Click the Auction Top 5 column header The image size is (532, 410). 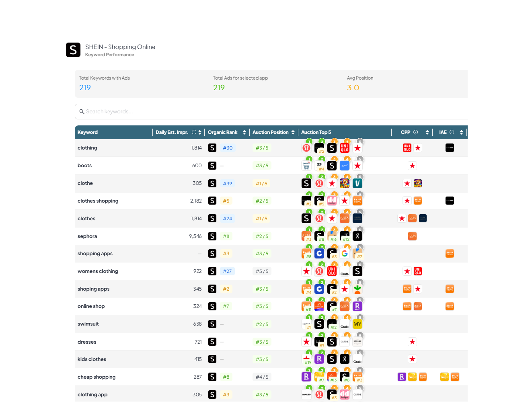(x=316, y=132)
